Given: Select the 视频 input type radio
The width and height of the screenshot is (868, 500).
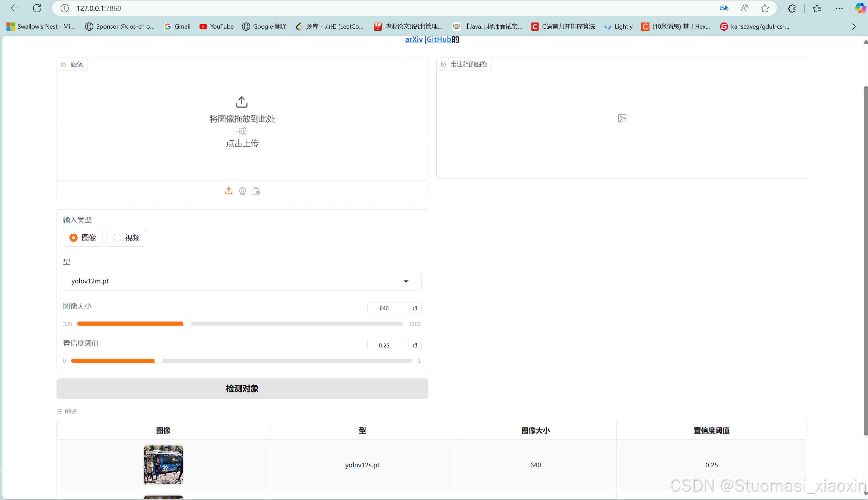Looking at the screenshot, I should point(117,238).
